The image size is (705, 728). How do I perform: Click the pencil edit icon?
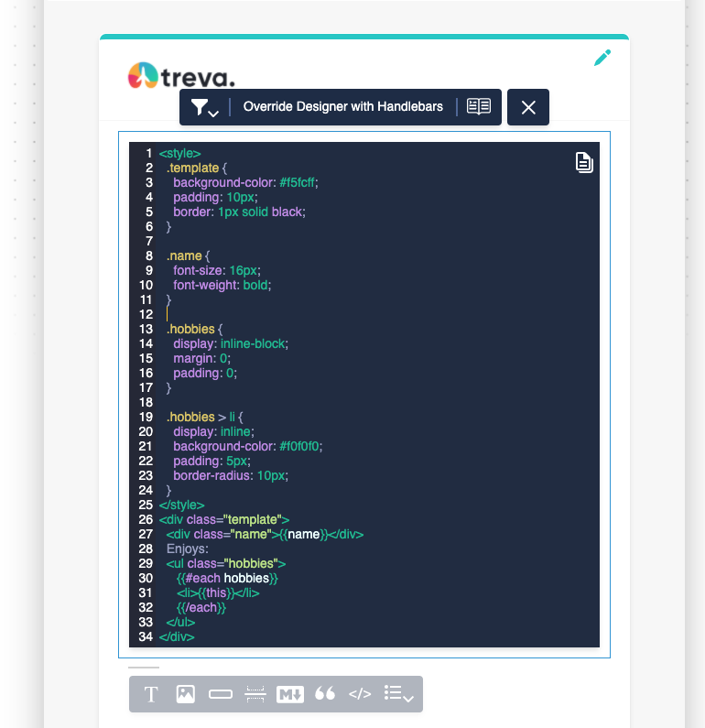(602, 58)
